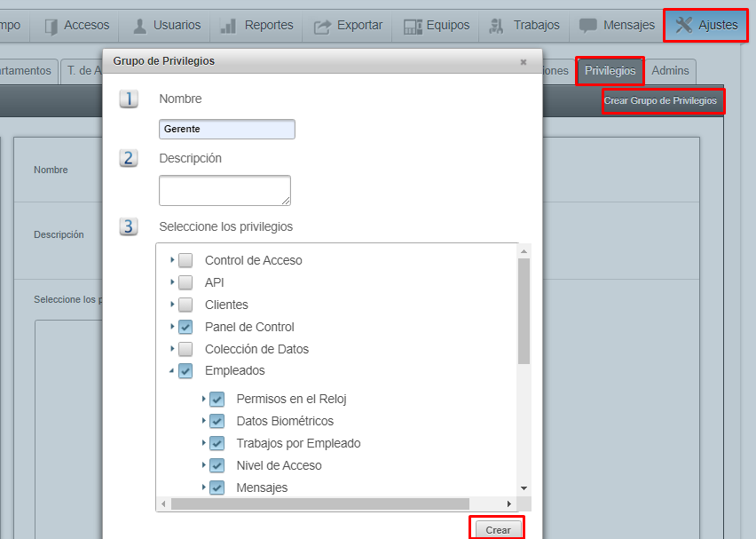756x539 pixels.
Task: Open the Accesos door icon menu
Action: [x=51, y=26]
